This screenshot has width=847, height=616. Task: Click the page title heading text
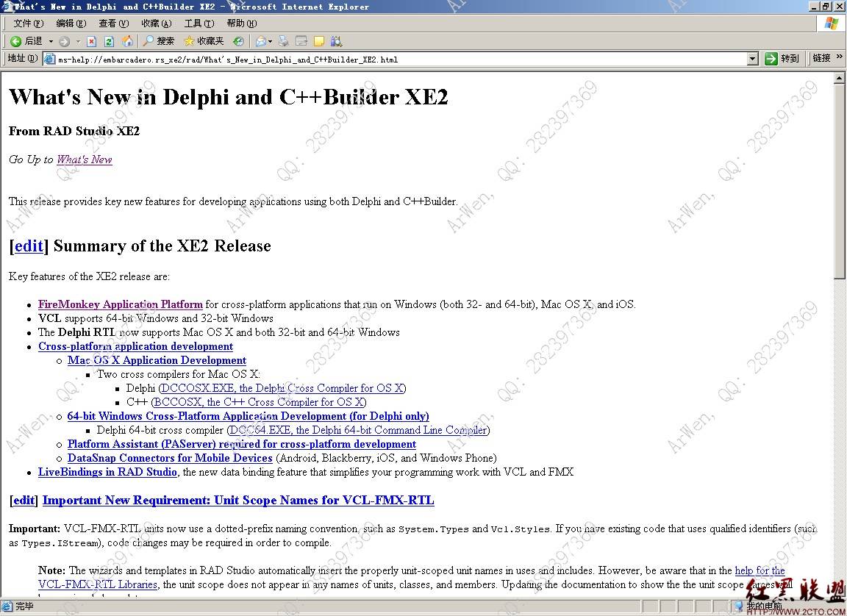click(229, 97)
